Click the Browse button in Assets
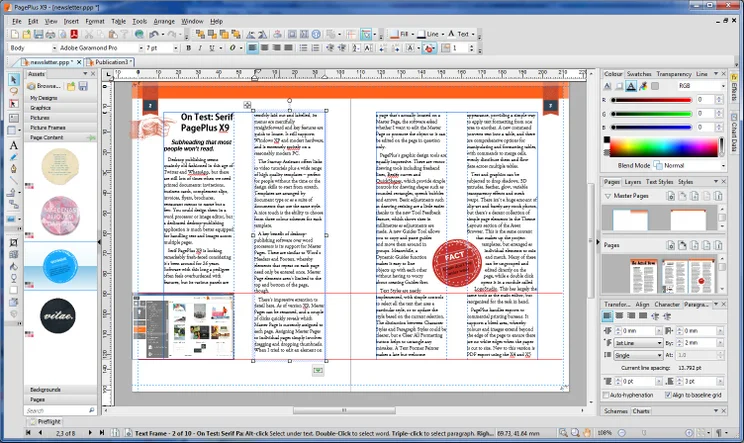The image size is (744, 443). tap(45, 86)
